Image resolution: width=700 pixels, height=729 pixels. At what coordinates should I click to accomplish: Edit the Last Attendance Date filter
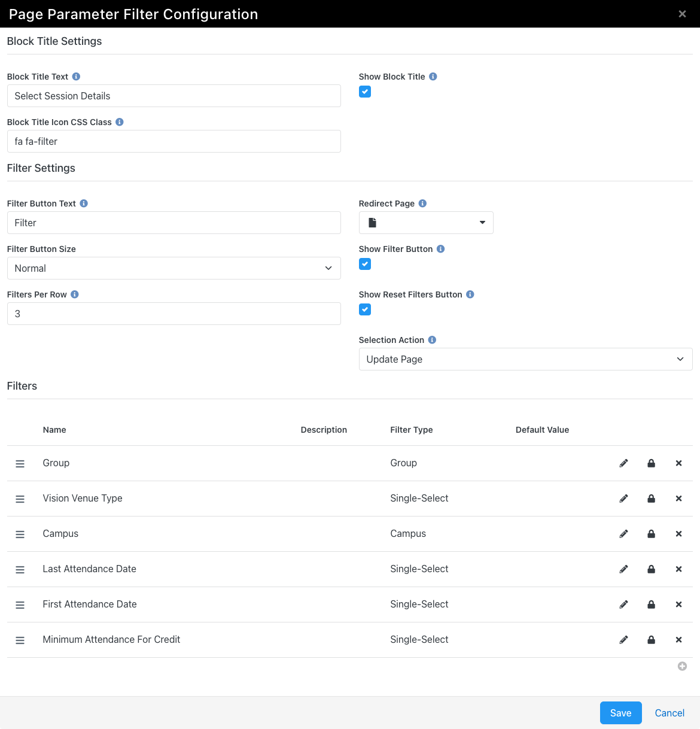click(x=623, y=569)
